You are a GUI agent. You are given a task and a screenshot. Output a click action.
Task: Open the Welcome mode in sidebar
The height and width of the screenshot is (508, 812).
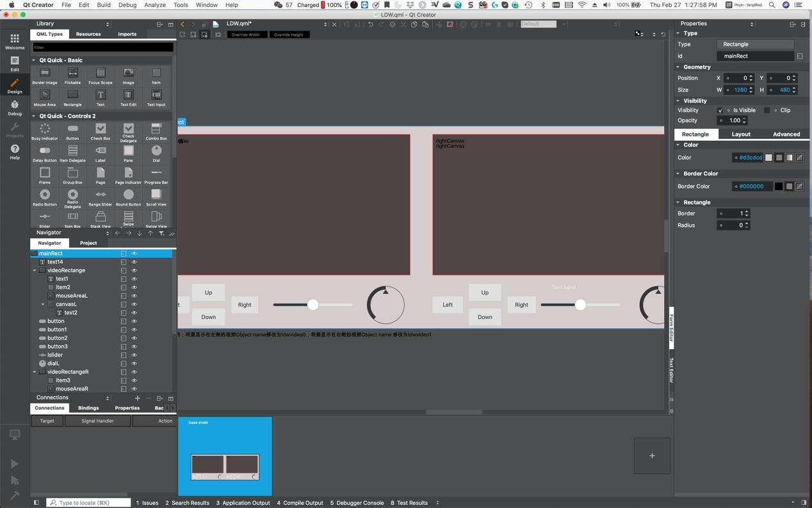[x=15, y=41]
